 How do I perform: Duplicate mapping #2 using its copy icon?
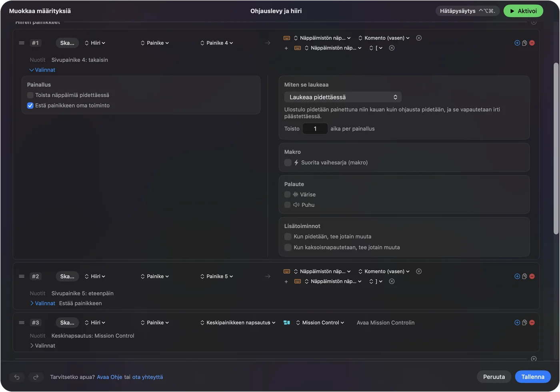point(524,276)
